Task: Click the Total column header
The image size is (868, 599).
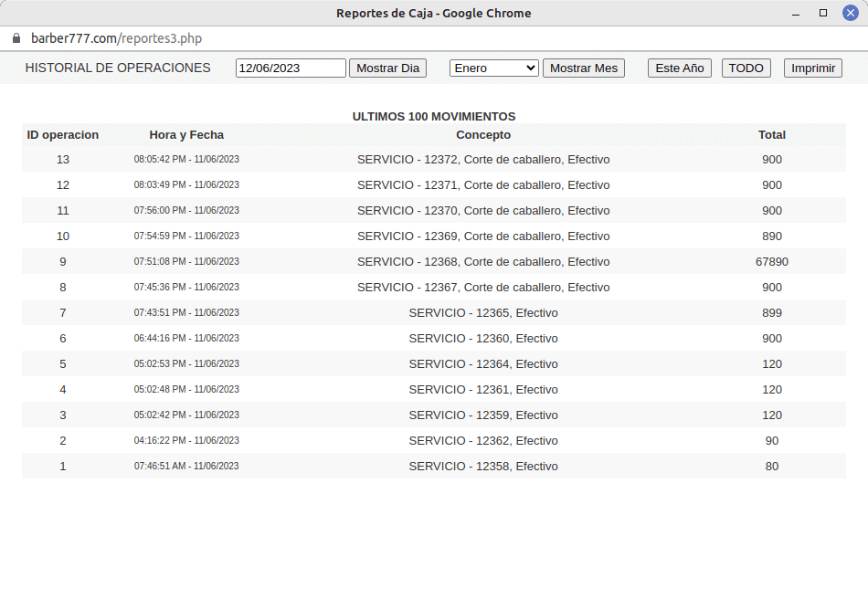Action: pos(771,135)
